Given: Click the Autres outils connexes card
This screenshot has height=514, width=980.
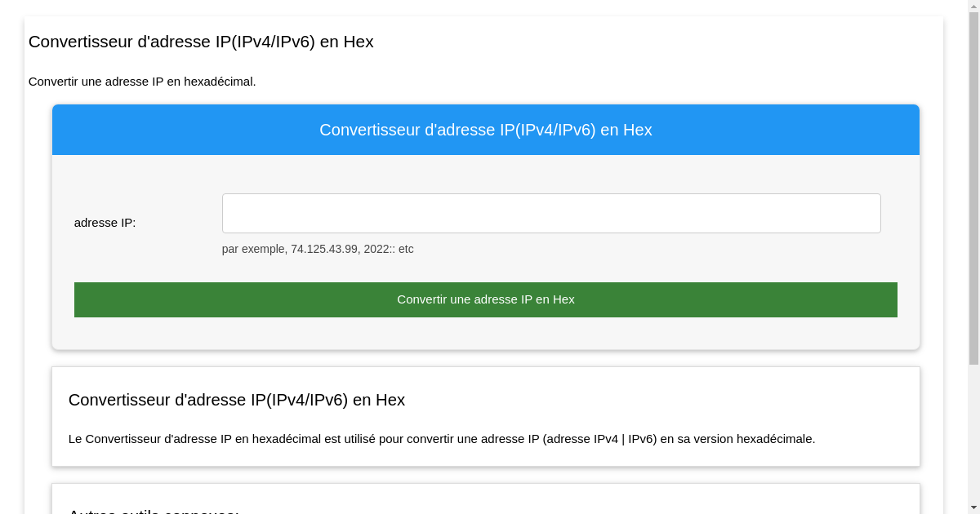Looking at the screenshot, I should point(485,499).
